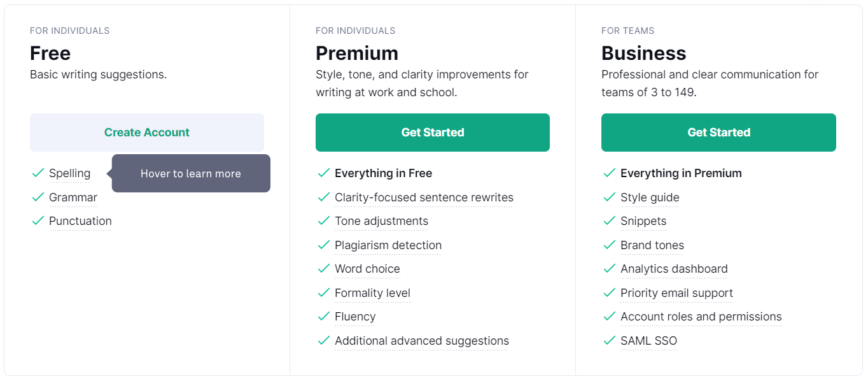
Task: Click the checkmark beside SAML SSO
Action: tap(609, 340)
